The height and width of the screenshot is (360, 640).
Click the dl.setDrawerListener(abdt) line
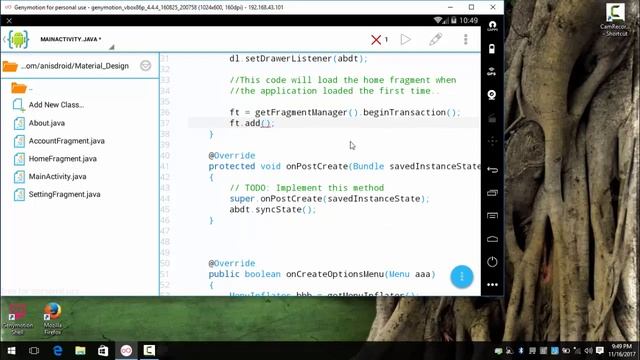click(x=298, y=58)
